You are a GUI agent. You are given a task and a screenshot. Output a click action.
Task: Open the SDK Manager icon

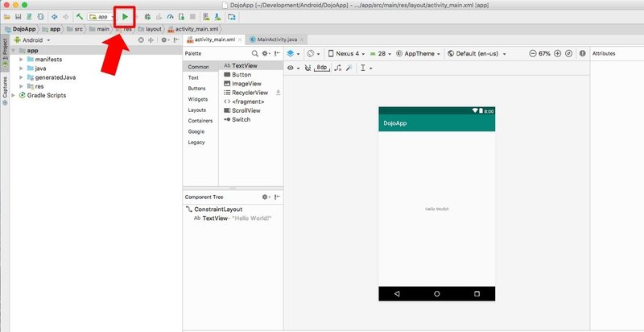pos(217,17)
